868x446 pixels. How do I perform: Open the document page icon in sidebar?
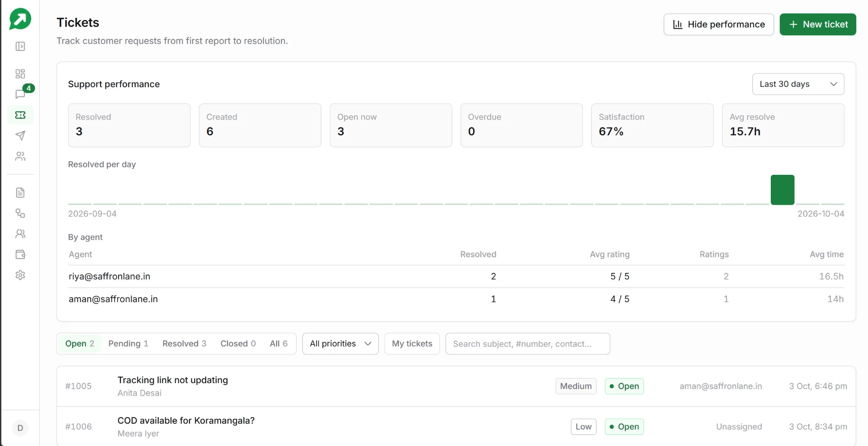tap(20, 193)
